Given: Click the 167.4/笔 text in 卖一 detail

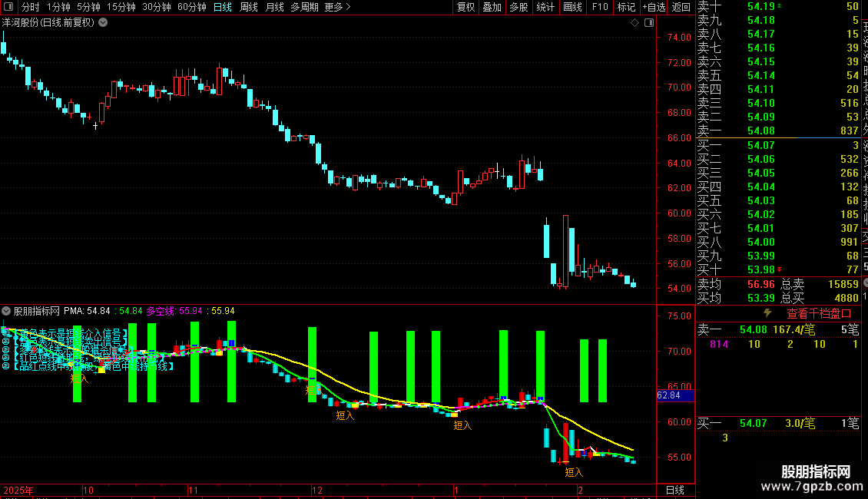Looking at the screenshot, I should [x=793, y=329].
